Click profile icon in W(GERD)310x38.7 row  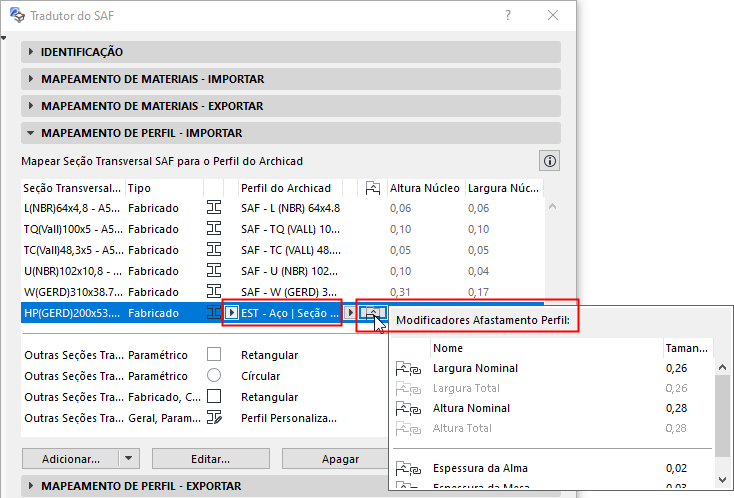(x=214, y=292)
